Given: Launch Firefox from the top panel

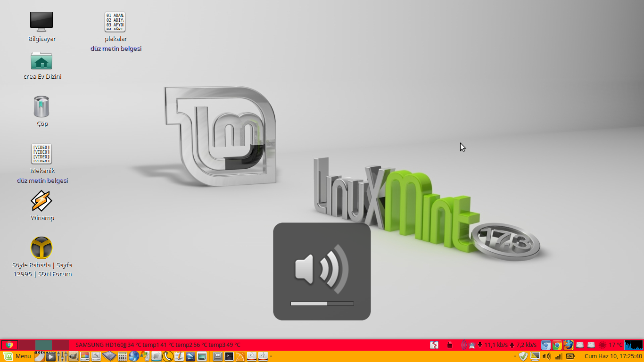Looking at the screenshot, I should pyautogui.click(x=569, y=345).
